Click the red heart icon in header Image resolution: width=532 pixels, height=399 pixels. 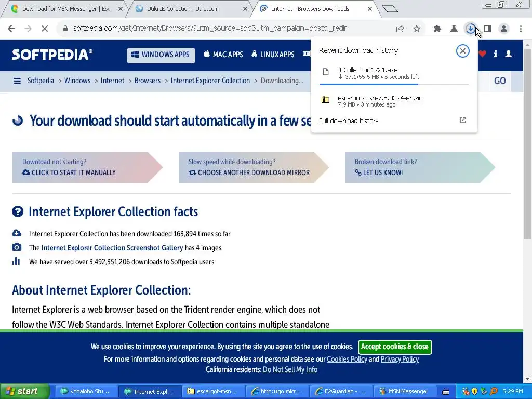click(482, 54)
